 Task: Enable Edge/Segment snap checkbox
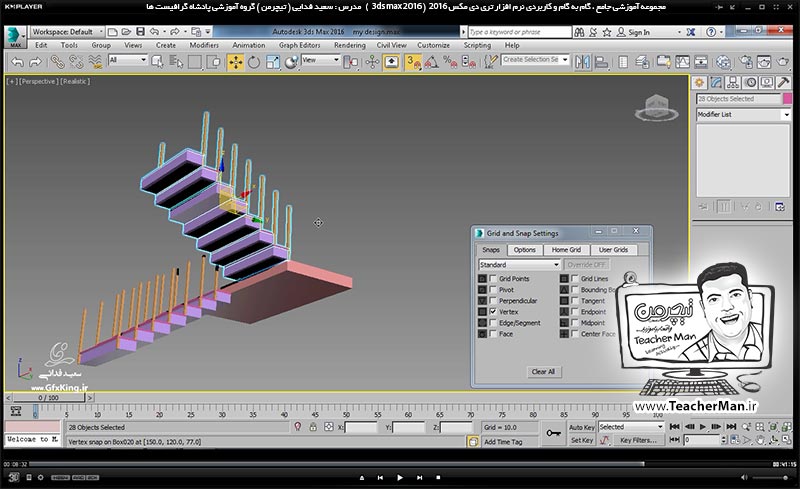(493, 323)
